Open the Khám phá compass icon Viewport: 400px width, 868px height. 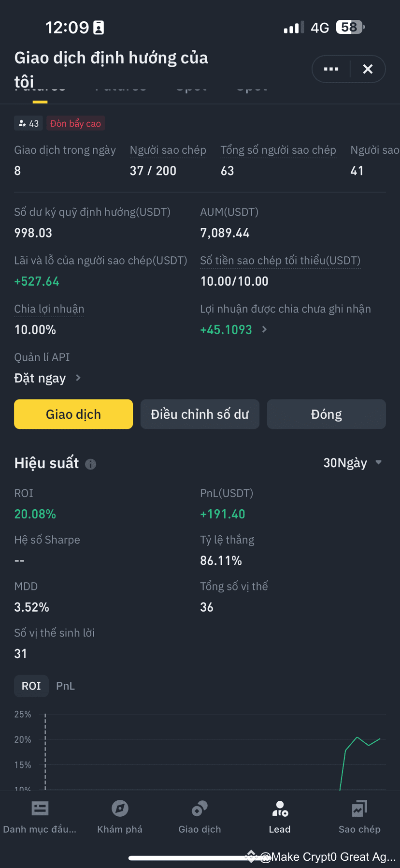pos(120,808)
